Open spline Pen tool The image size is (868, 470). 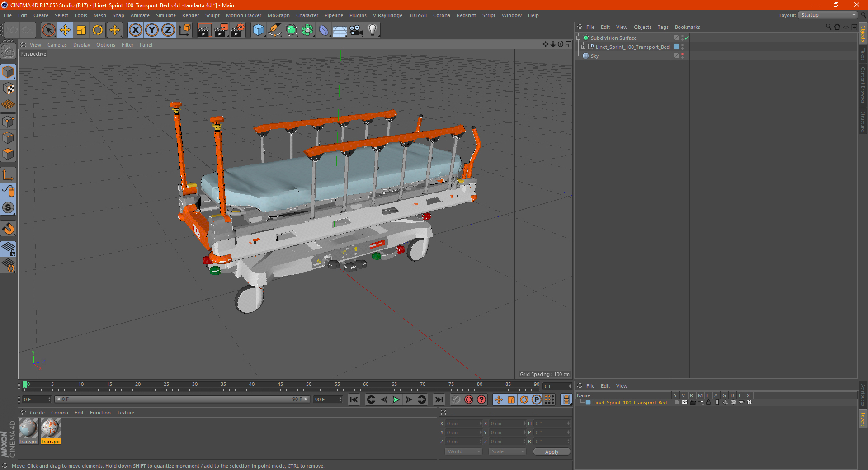pos(275,30)
